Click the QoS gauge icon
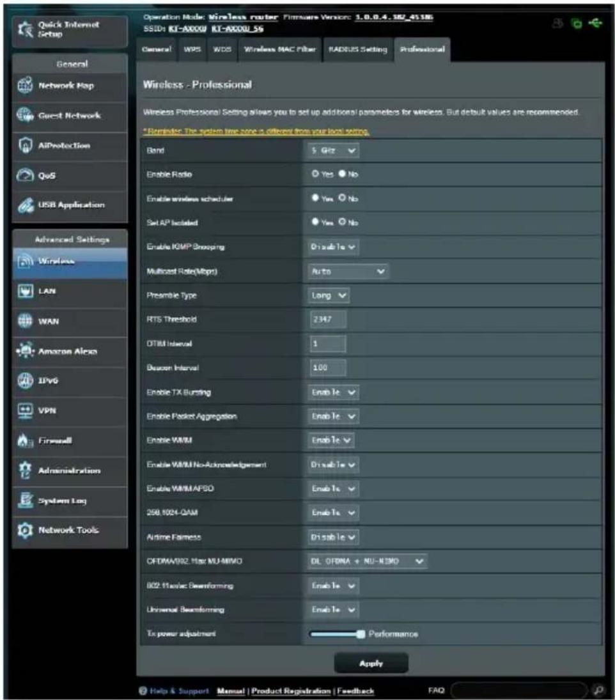The height and width of the screenshot is (700, 615). point(25,175)
